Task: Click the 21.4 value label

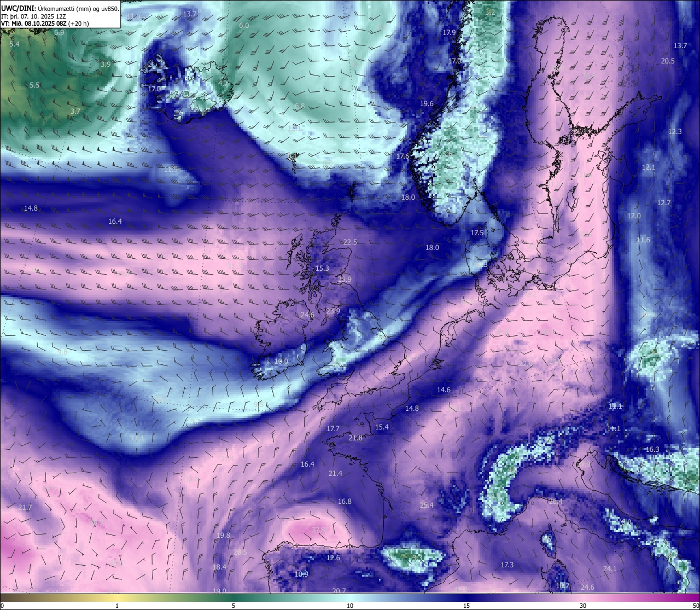Action: (x=335, y=474)
